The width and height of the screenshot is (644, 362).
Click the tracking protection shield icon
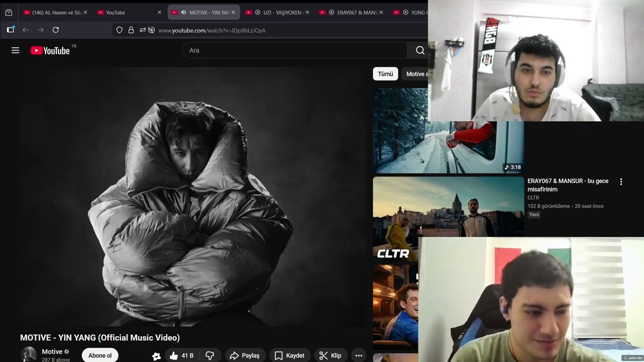coord(119,30)
